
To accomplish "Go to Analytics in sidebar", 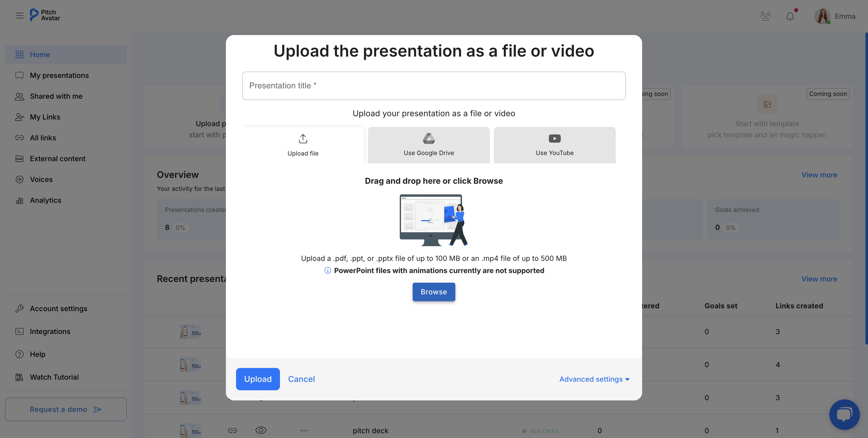I will point(45,200).
